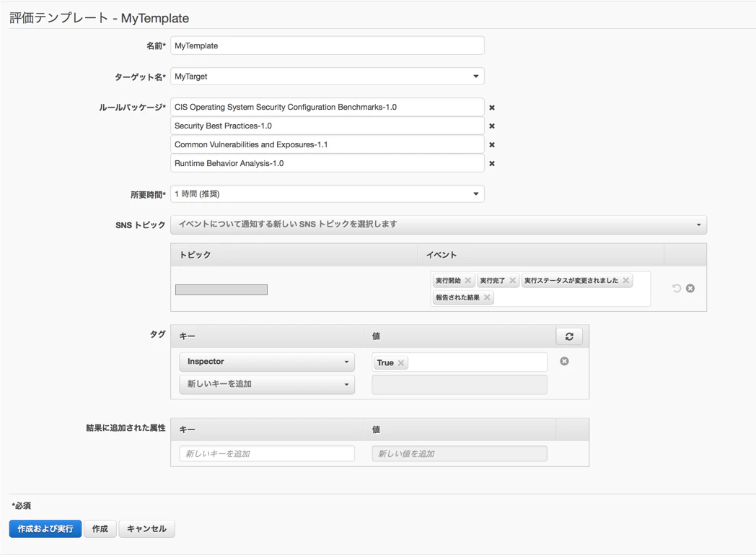
Task: Focus the 名前 MyTemplate input field
Action: point(328,45)
